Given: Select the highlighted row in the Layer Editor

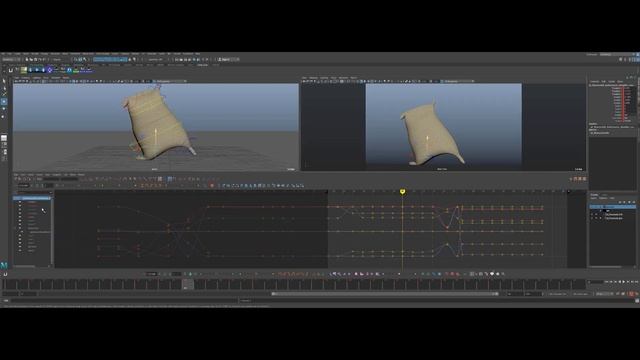Looking at the screenshot, I should pyautogui.click(x=613, y=207).
